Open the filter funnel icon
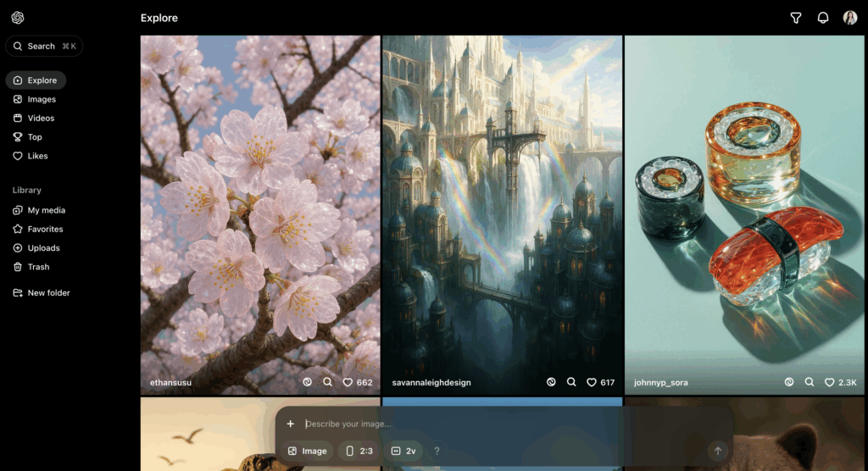 (x=795, y=19)
